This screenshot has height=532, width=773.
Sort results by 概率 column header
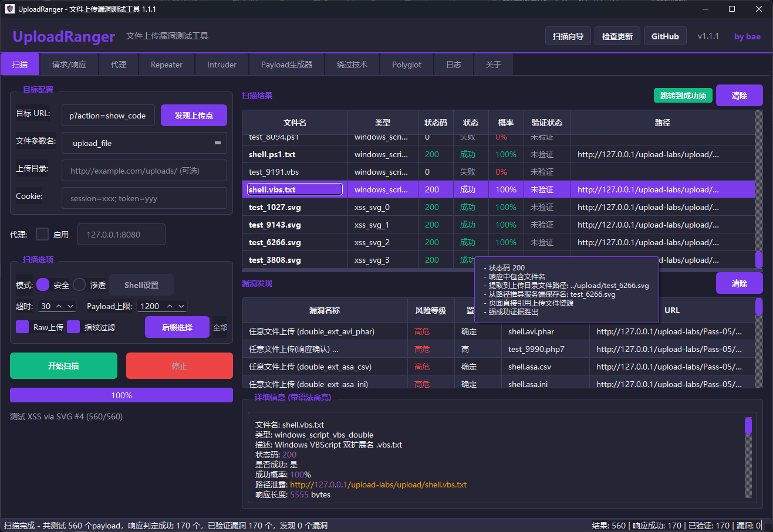point(506,123)
